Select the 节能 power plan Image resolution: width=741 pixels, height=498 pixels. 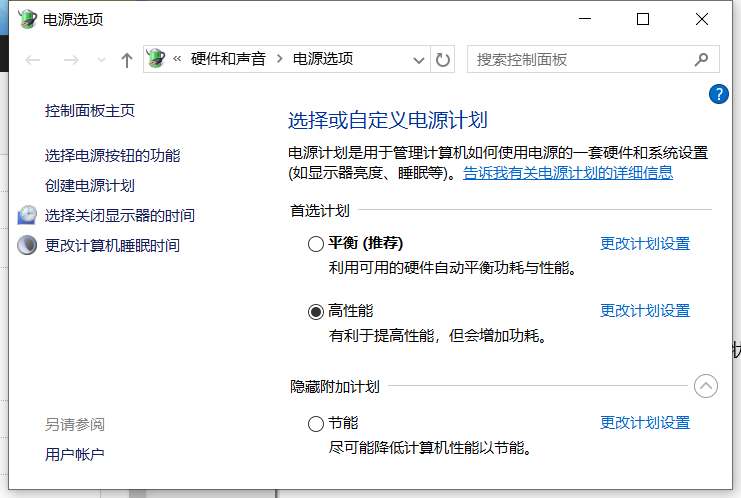316,423
